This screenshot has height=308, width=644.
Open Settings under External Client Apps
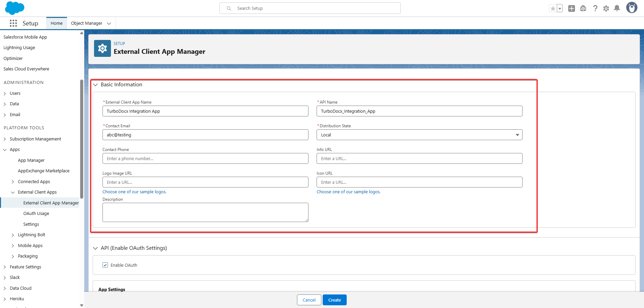31,224
